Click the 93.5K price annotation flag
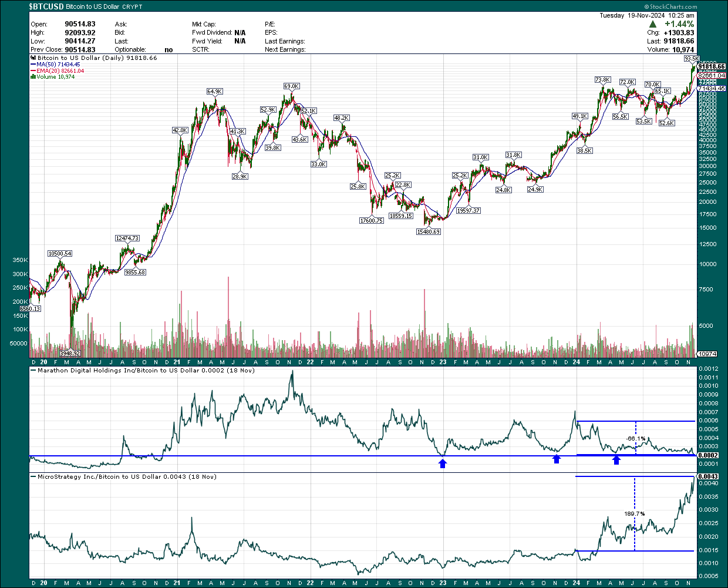 [693, 59]
